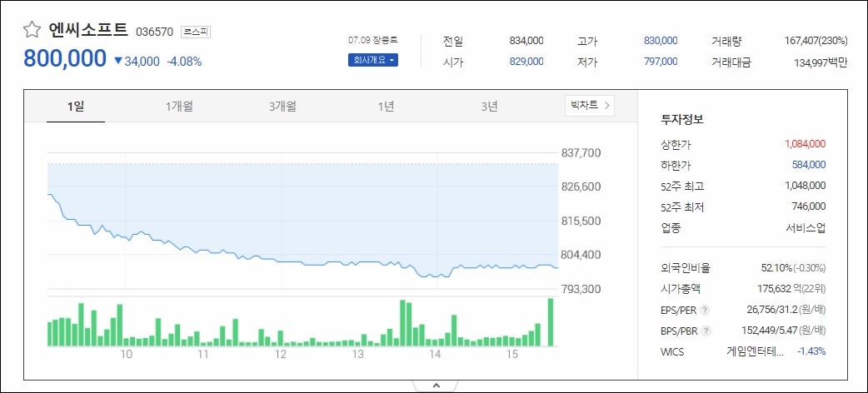Click the 저가 value 797,000
Viewport: 868px width, 393px height.
click(x=661, y=62)
